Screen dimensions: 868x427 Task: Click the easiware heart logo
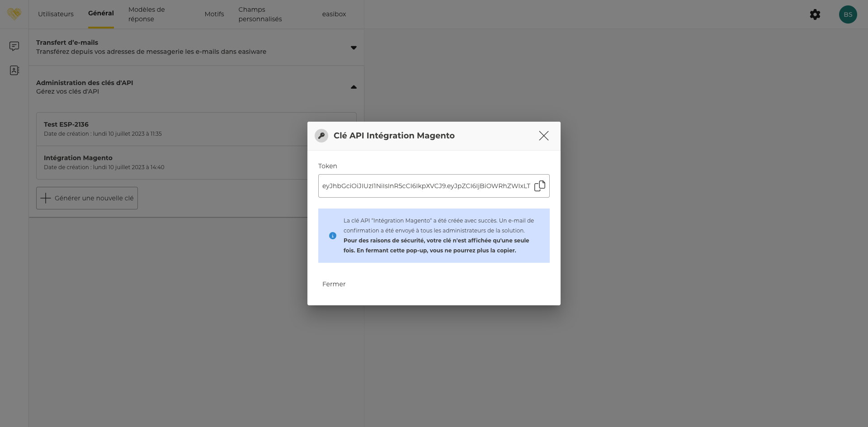click(14, 14)
